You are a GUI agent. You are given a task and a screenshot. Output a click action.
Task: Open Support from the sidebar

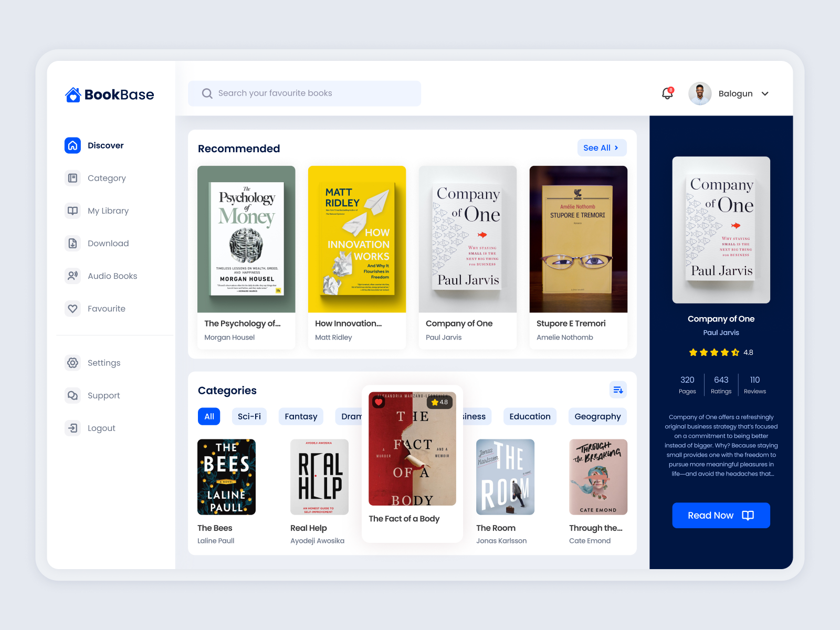(73, 395)
